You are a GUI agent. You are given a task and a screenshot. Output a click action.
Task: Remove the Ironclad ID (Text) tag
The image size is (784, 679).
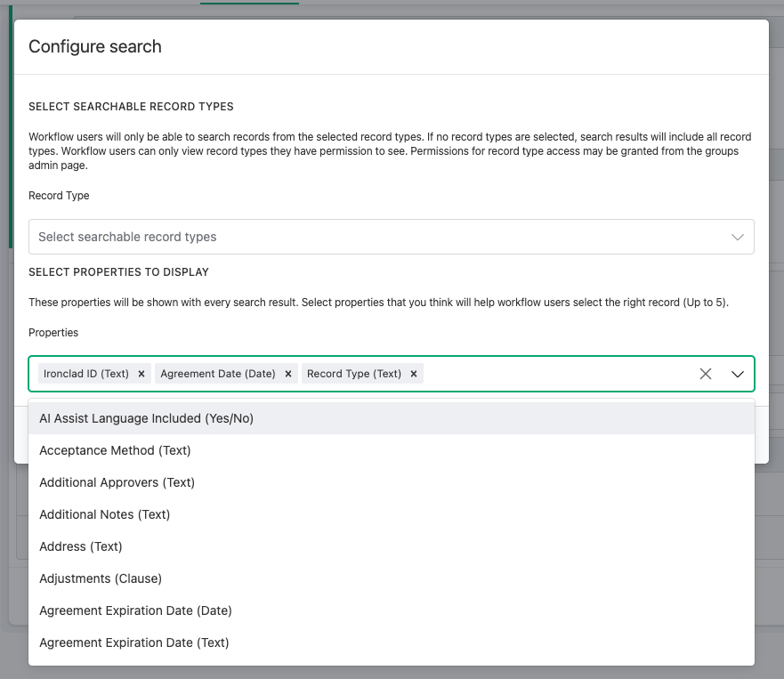tap(141, 374)
